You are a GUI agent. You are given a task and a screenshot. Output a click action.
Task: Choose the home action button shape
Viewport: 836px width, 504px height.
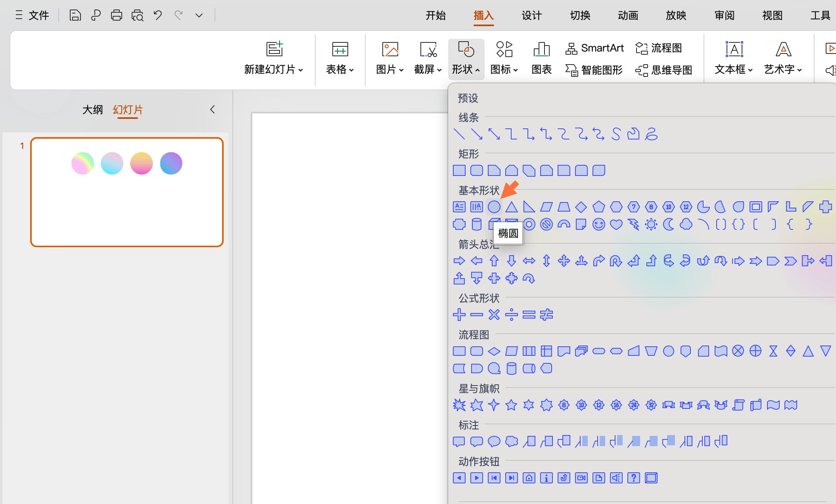pos(529,478)
